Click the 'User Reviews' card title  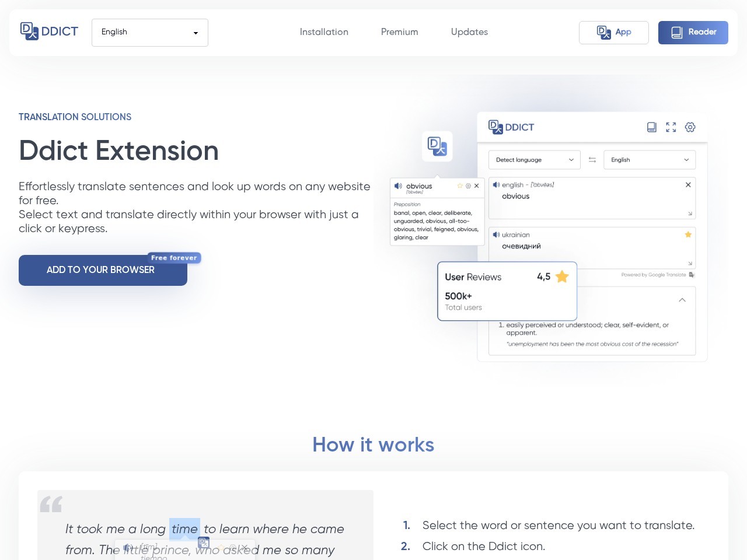[x=473, y=277]
